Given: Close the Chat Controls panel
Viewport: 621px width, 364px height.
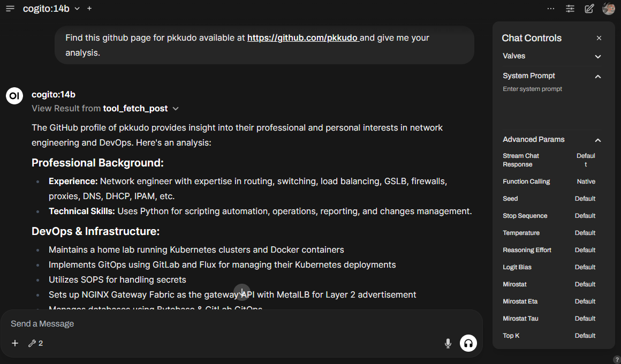Looking at the screenshot, I should point(599,38).
